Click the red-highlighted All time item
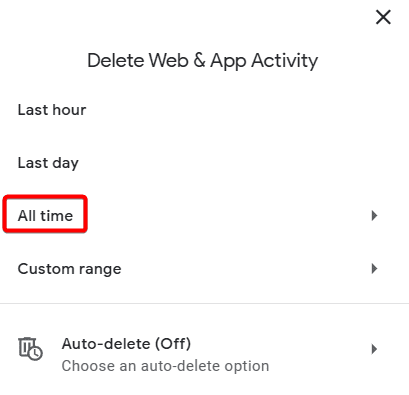Image resolution: width=409 pixels, height=395 pixels. [45, 214]
